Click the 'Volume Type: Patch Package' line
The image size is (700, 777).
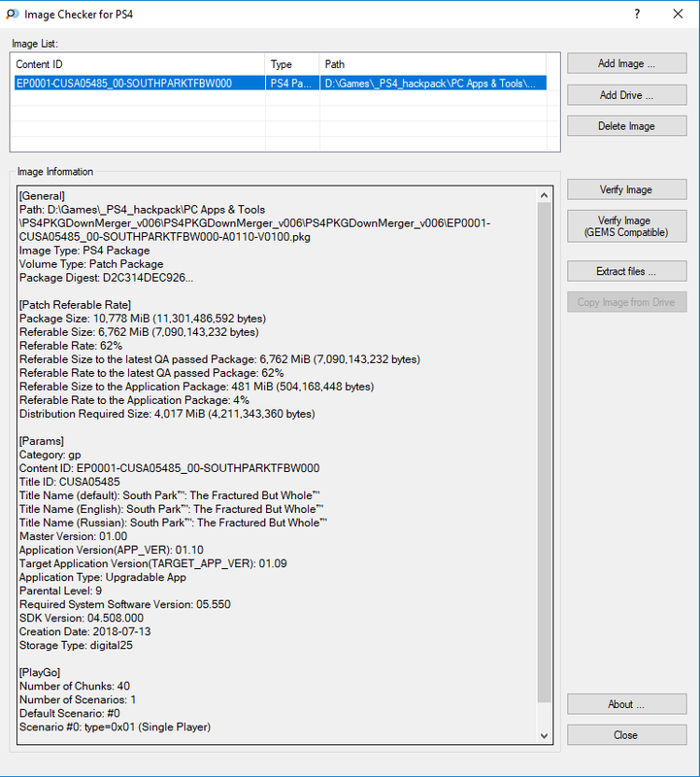tap(91, 264)
